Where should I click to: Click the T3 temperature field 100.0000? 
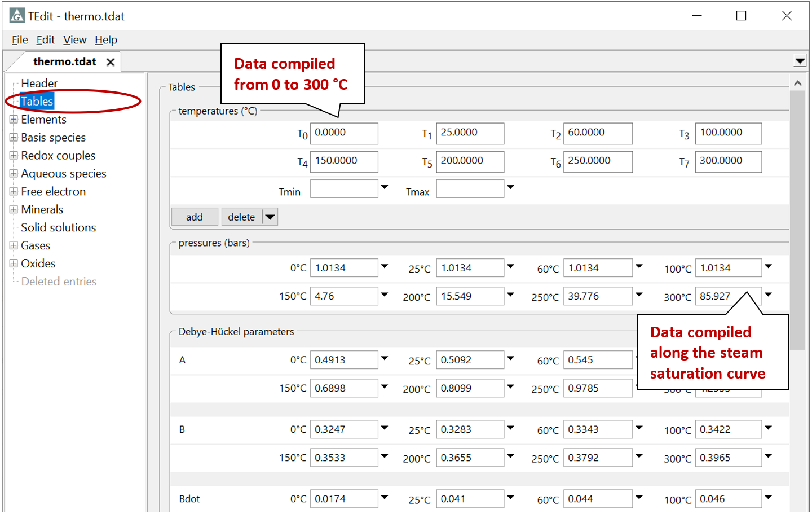(729, 133)
